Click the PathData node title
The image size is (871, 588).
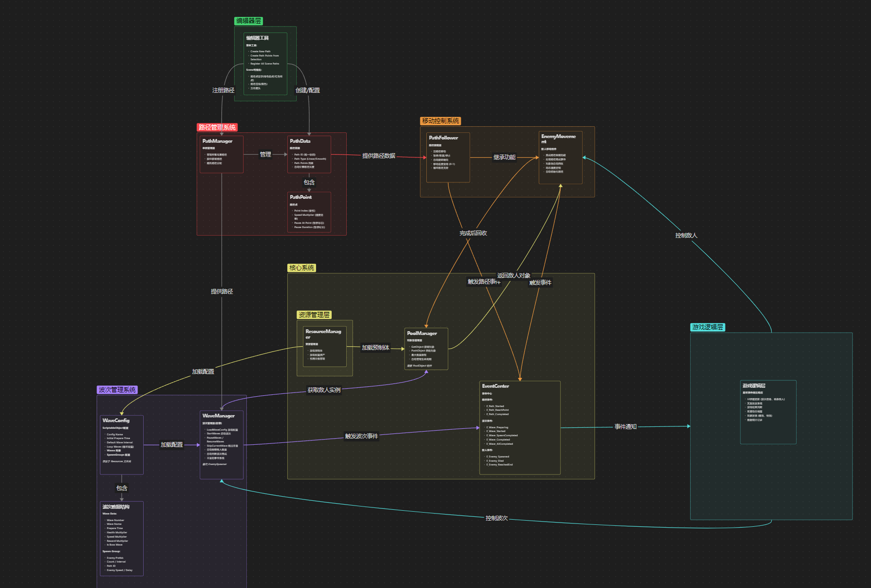click(300, 141)
